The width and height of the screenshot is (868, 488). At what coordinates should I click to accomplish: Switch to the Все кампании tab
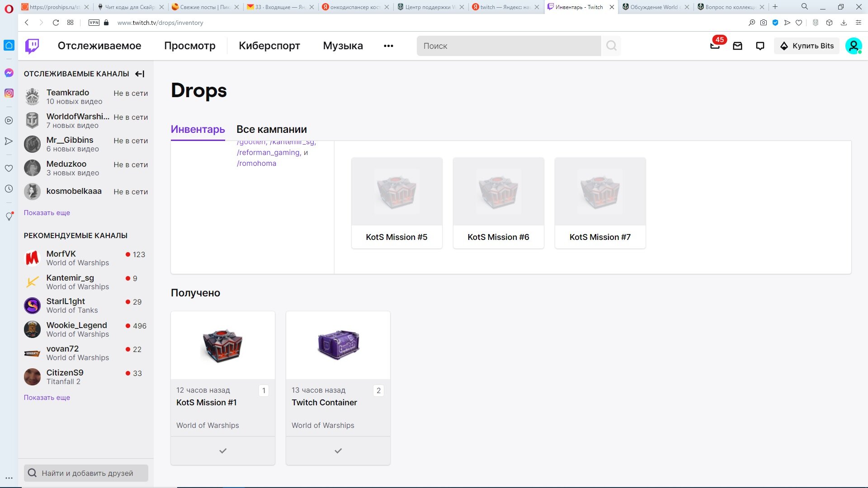click(272, 129)
